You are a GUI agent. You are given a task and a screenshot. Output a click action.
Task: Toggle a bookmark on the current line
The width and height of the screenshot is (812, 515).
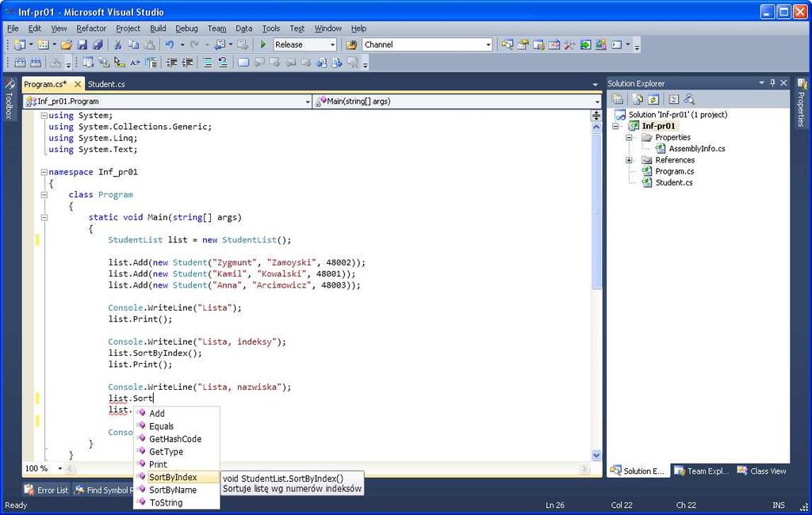(x=243, y=63)
